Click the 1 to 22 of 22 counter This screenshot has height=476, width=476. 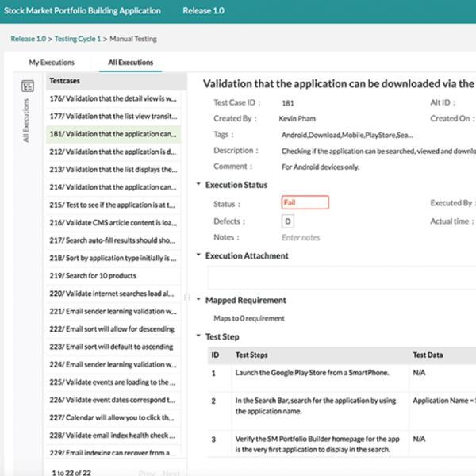71,473
